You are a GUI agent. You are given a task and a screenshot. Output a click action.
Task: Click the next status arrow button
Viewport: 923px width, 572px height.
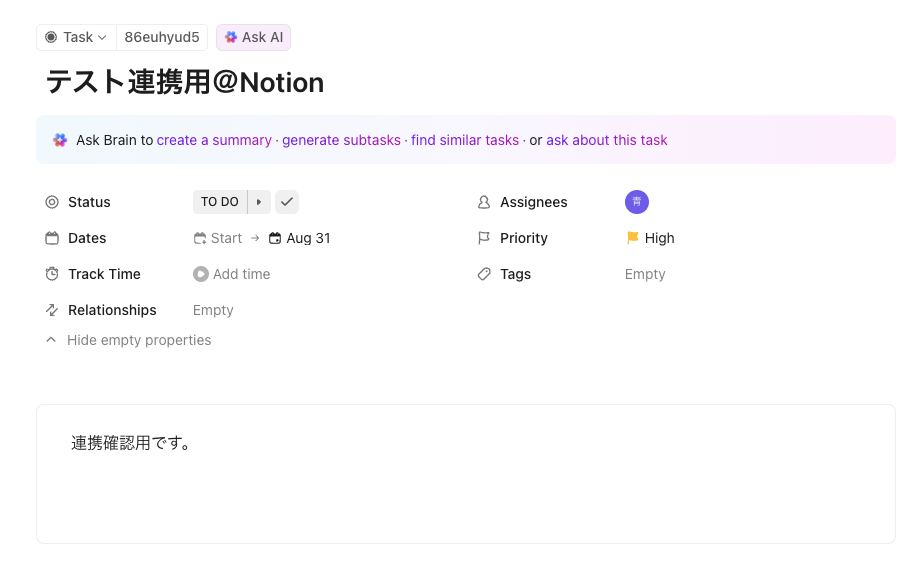click(259, 202)
